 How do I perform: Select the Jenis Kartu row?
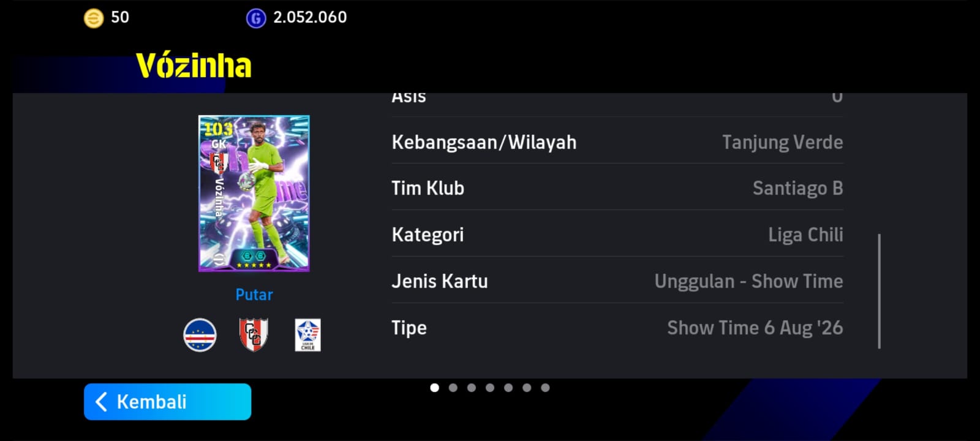[617, 281]
